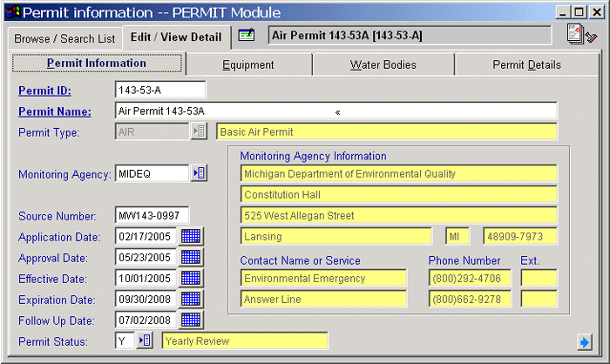610x364 pixels.
Task: Switch to the Browse / Search List tab
Action: [64, 38]
